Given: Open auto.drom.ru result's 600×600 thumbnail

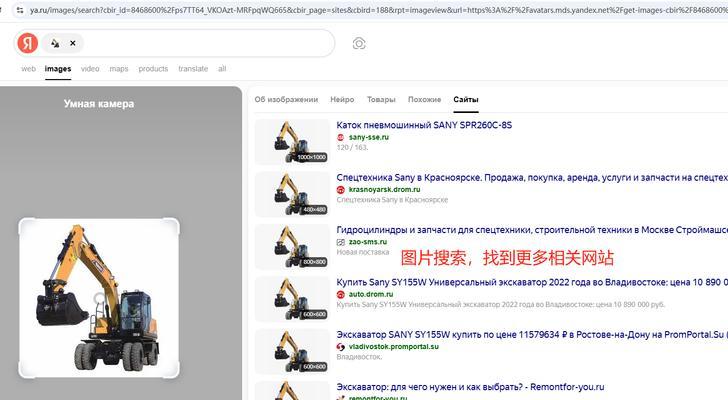Looking at the screenshot, I should pos(292,299).
